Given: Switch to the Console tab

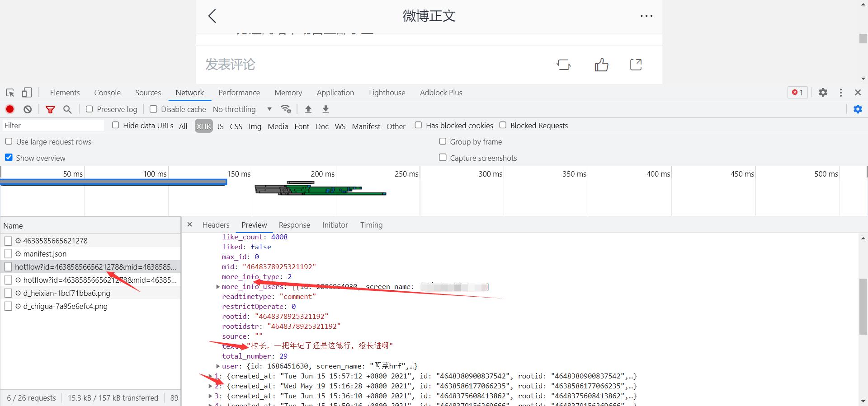Looking at the screenshot, I should 107,93.
